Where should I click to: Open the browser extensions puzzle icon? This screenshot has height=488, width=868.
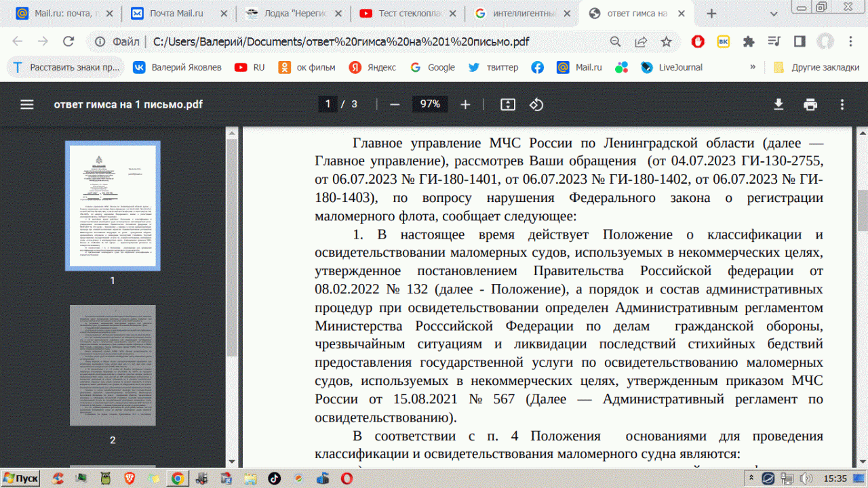[749, 42]
